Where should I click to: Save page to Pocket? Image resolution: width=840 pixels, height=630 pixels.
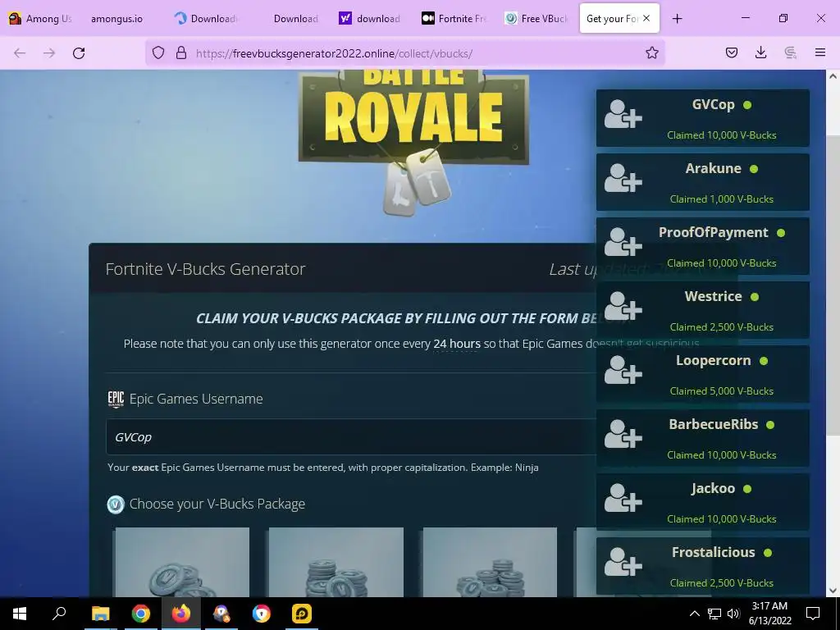click(x=732, y=52)
